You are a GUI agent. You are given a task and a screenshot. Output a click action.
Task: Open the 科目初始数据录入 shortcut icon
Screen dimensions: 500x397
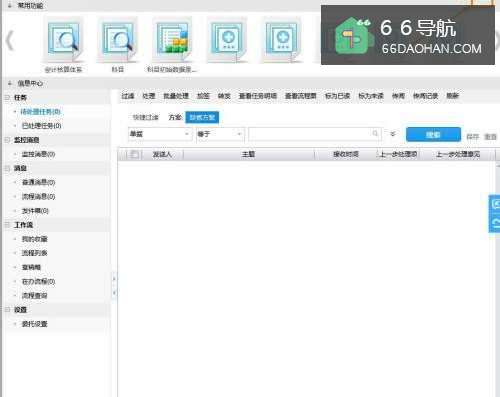(x=172, y=40)
